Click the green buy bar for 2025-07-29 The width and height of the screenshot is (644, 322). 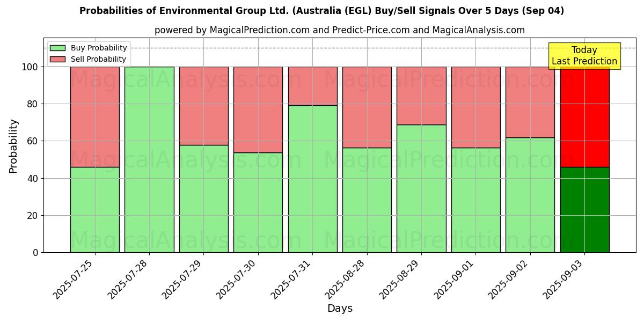click(204, 199)
